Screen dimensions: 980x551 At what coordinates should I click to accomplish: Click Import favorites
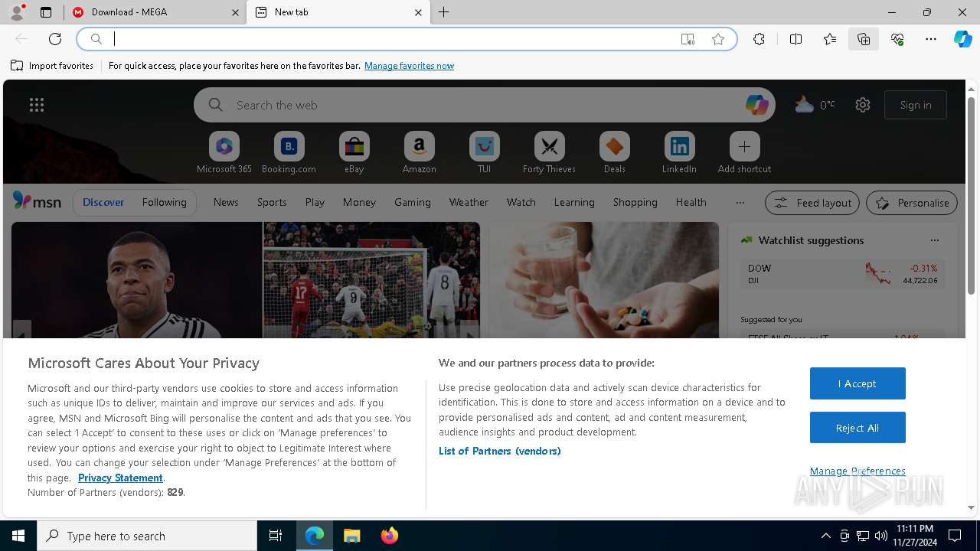click(x=52, y=66)
